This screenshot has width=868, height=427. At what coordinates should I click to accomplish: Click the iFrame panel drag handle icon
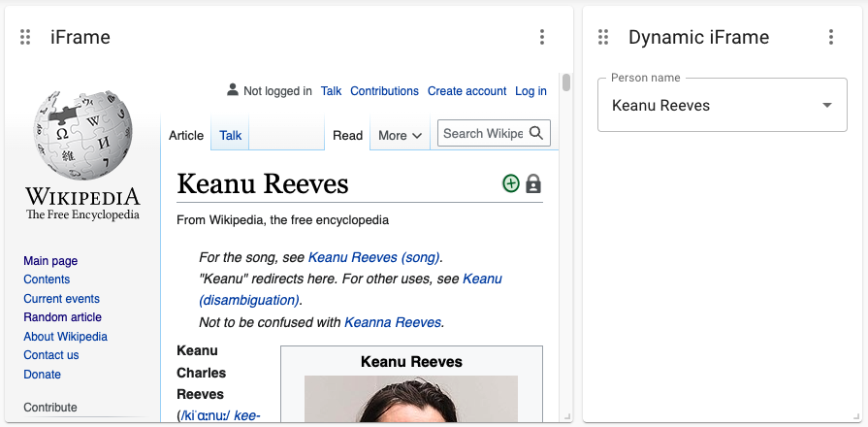coord(25,37)
